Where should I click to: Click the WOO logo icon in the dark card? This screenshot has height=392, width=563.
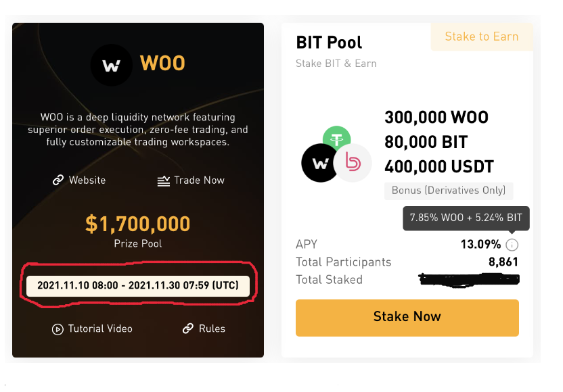112,65
